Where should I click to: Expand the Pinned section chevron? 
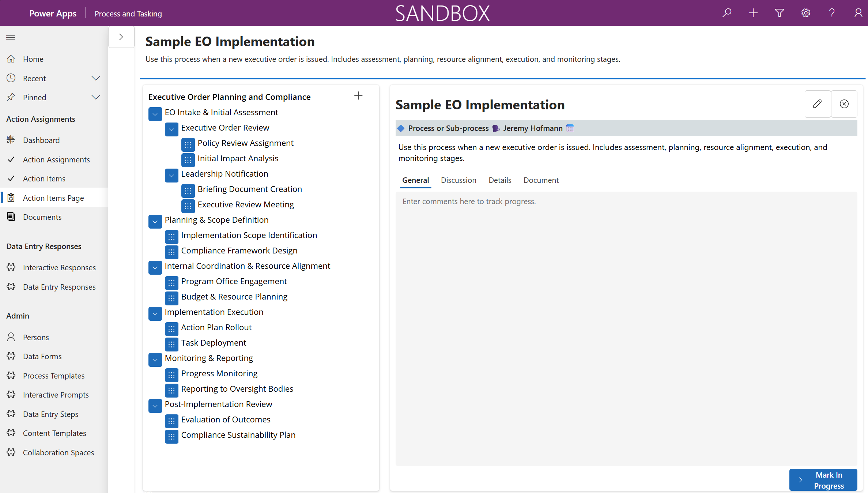[x=96, y=97]
